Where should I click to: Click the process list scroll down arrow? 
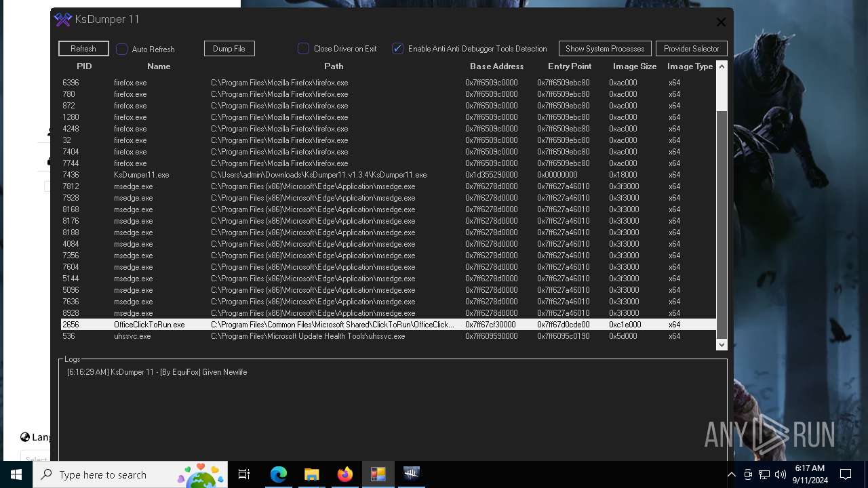(x=722, y=344)
